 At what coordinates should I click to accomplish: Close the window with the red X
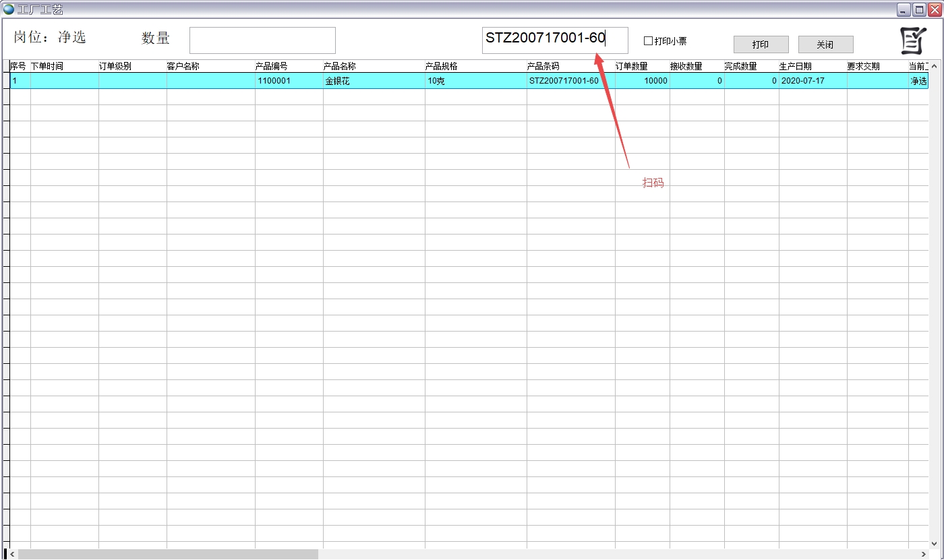934,9
